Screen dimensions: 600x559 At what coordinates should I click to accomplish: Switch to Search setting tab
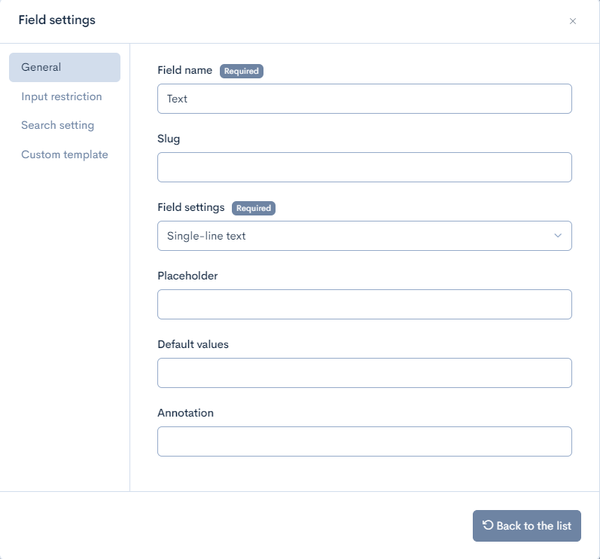(58, 125)
